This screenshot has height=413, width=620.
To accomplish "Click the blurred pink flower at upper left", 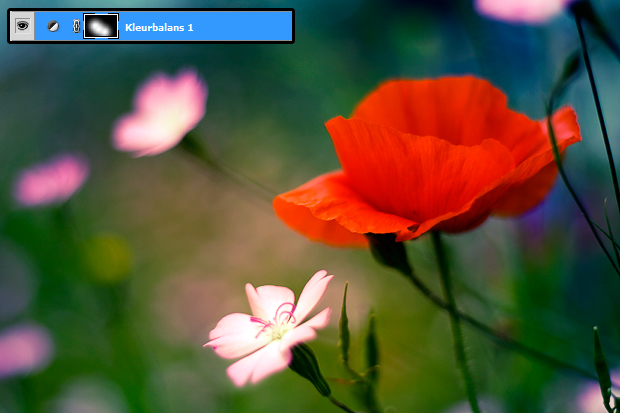I will 162,113.
